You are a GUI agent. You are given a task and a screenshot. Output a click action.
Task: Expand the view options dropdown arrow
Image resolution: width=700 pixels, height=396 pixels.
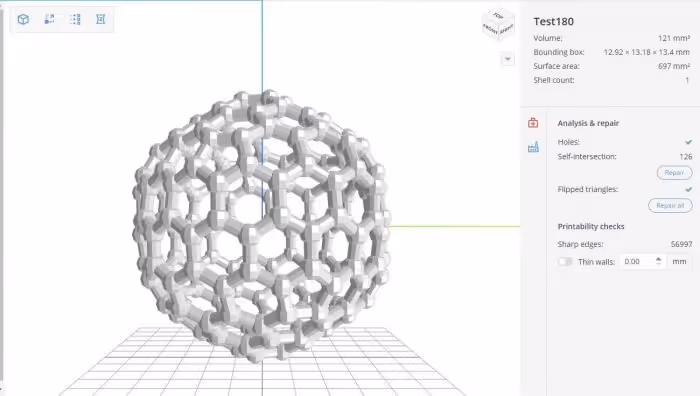click(508, 59)
